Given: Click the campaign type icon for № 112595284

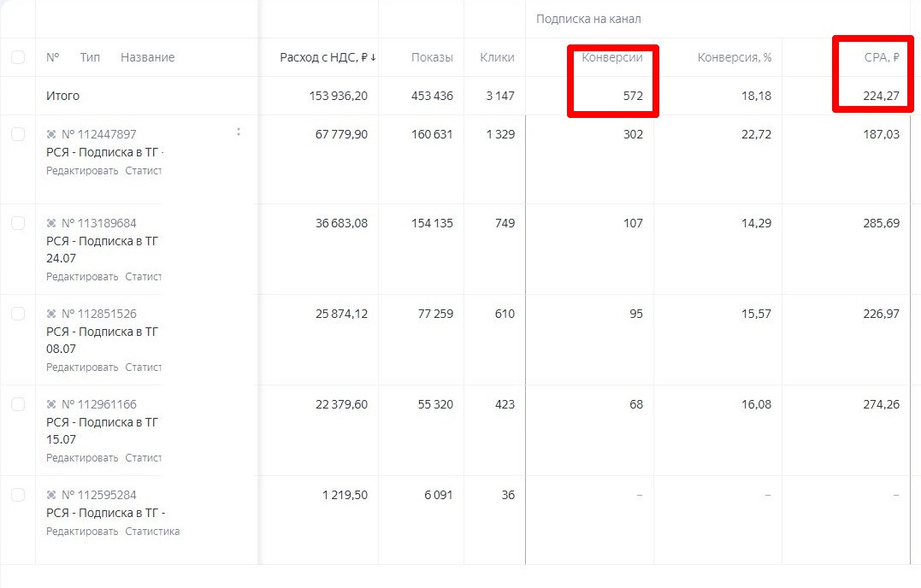Looking at the screenshot, I should tap(51, 495).
